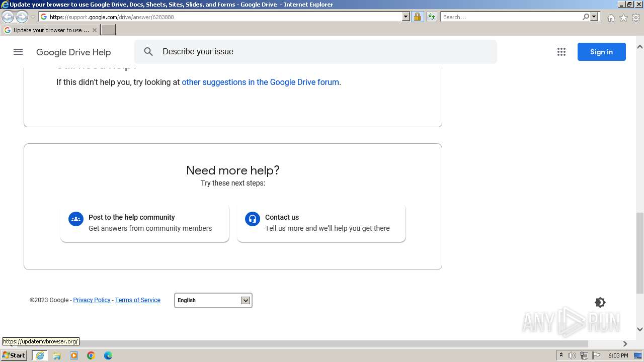Viewport: 644px width, 362px height.
Task: Click the vertical scrollbar thumb
Action: click(640, 253)
